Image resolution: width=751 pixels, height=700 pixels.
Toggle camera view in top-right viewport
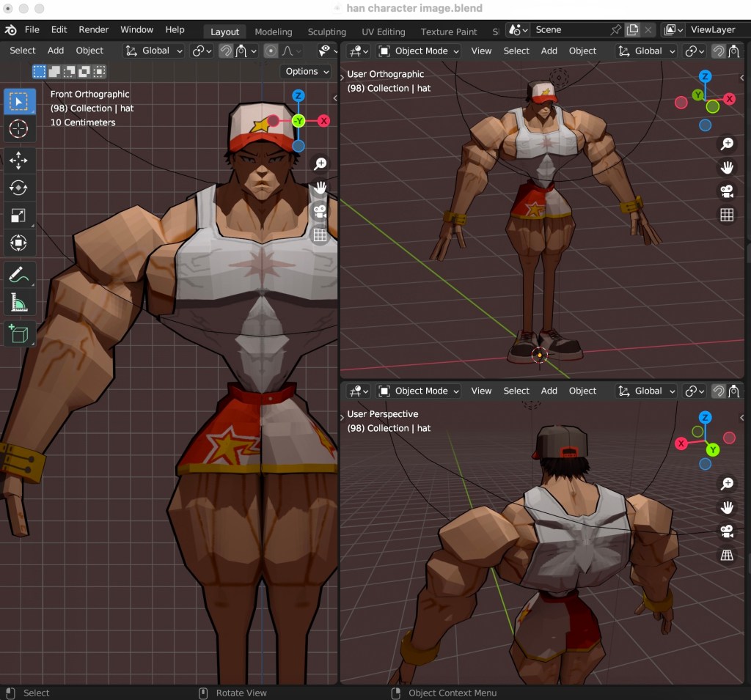point(727,191)
